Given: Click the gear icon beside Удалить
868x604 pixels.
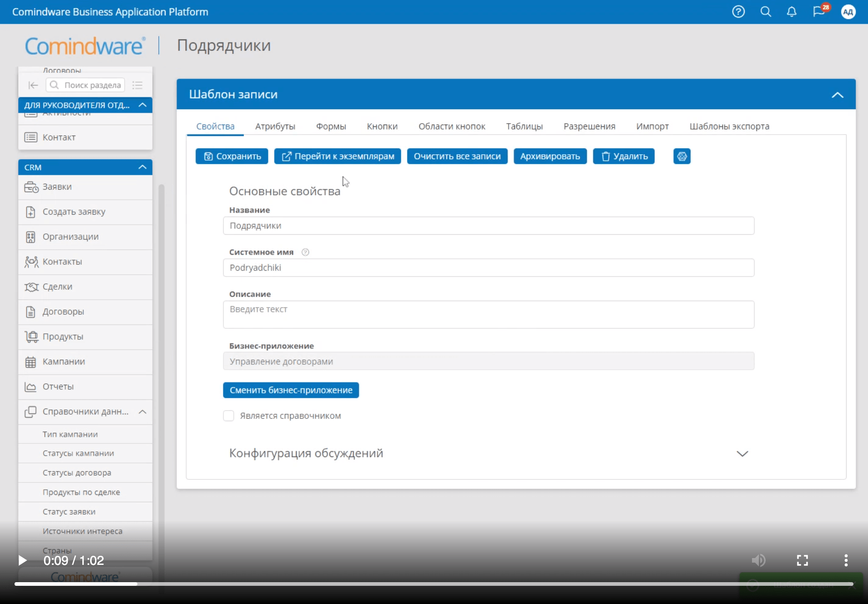Looking at the screenshot, I should pyautogui.click(x=681, y=156).
